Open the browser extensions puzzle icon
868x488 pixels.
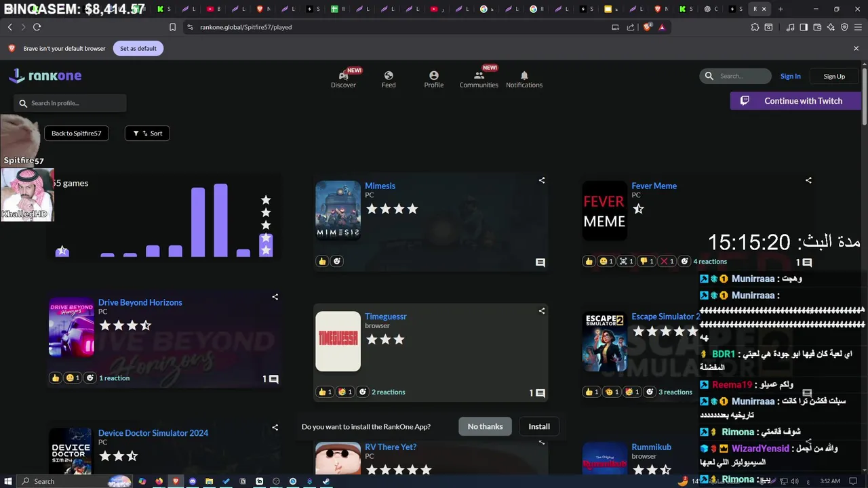coord(755,27)
